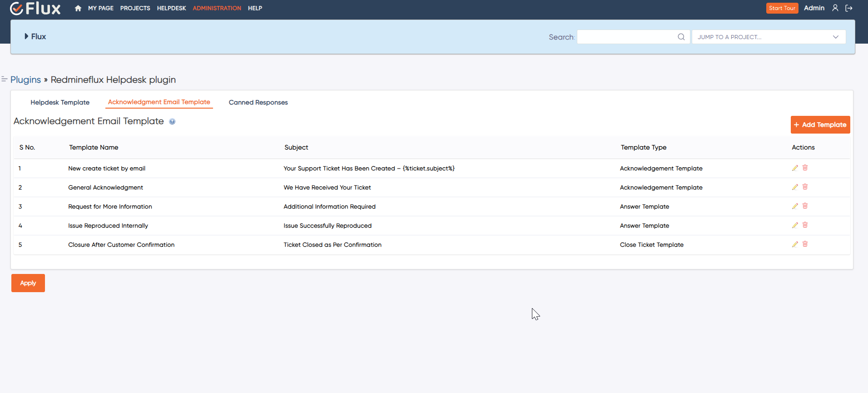Go to the home icon in navbar

(x=78, y=8)
